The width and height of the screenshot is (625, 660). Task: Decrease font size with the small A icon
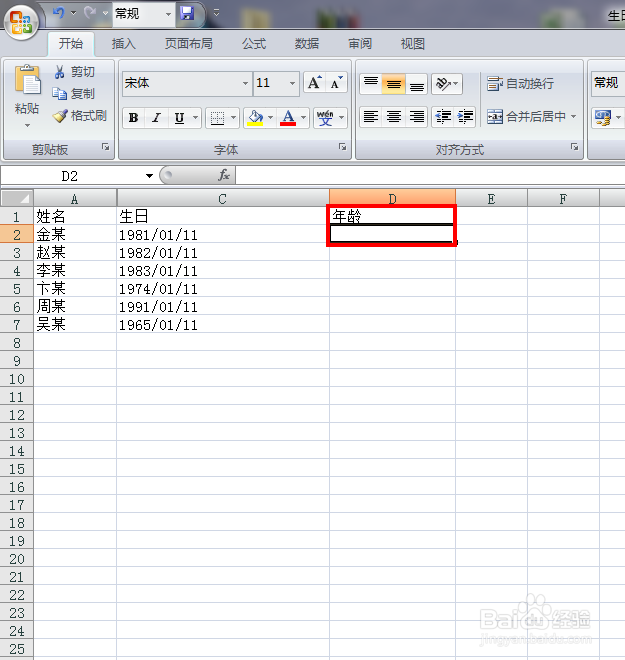(x=336, y=82)
